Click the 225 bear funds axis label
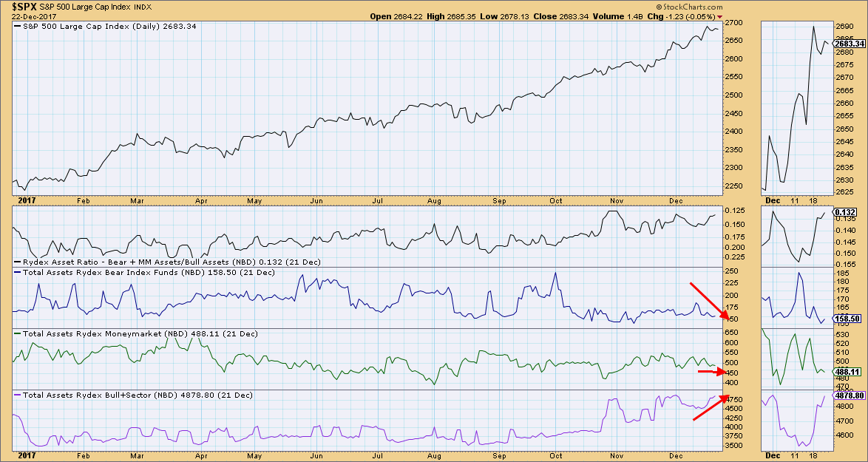 pos(733,282)
